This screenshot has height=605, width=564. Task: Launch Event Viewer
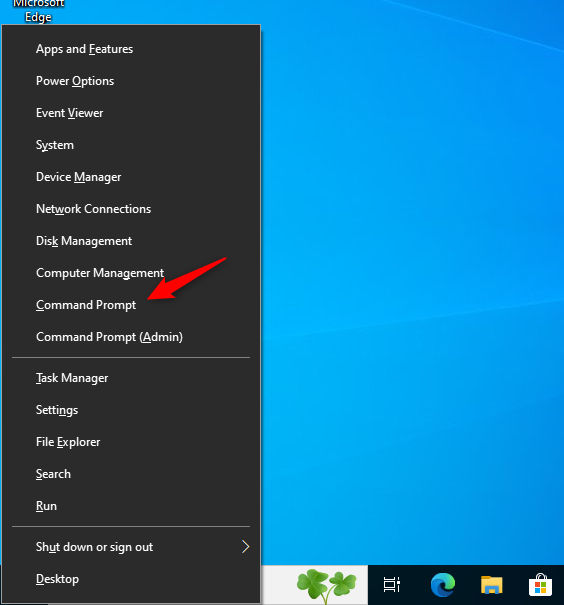pyautogui.click(x=131, y=113)
